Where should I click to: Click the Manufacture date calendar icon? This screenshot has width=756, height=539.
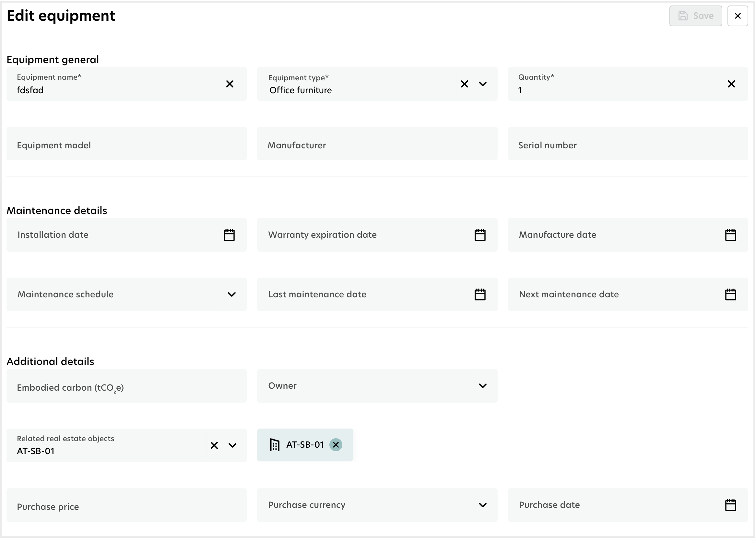731,235
